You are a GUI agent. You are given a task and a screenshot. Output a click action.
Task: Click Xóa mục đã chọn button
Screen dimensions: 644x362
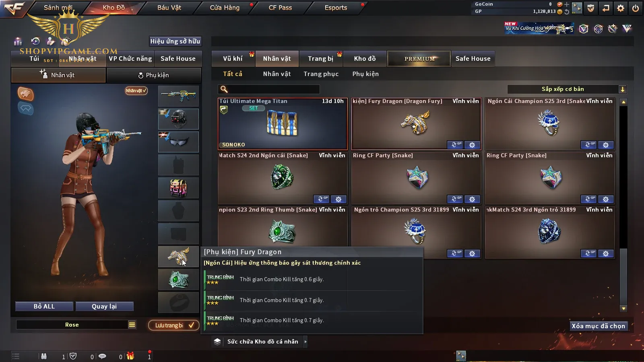(x=599, y=326)
